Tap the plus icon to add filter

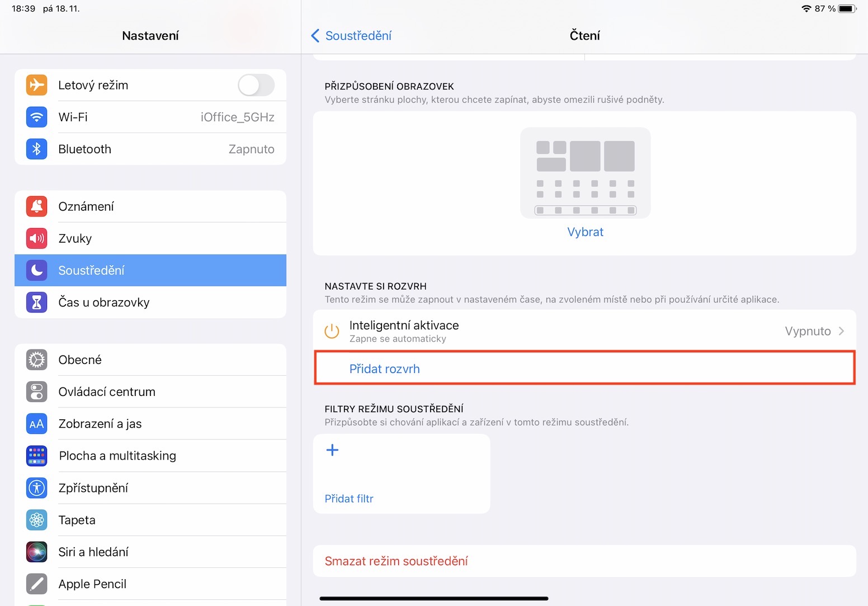click(332, 450)
